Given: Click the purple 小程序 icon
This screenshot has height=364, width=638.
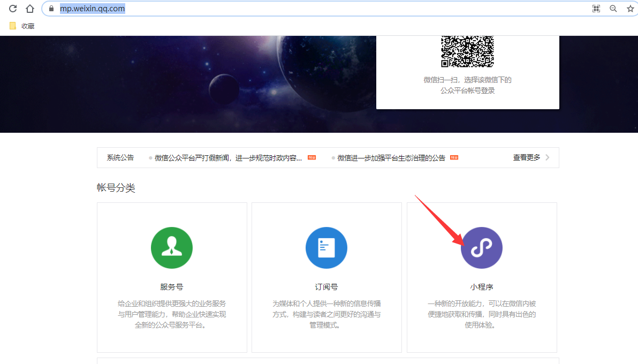Looking at the screenshot, I should (482, 247).
